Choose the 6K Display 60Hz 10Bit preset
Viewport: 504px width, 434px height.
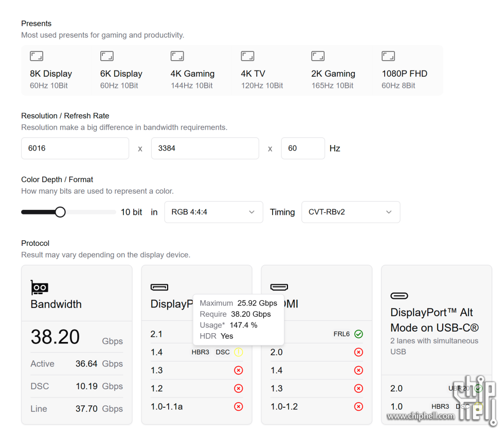point(127,70)
